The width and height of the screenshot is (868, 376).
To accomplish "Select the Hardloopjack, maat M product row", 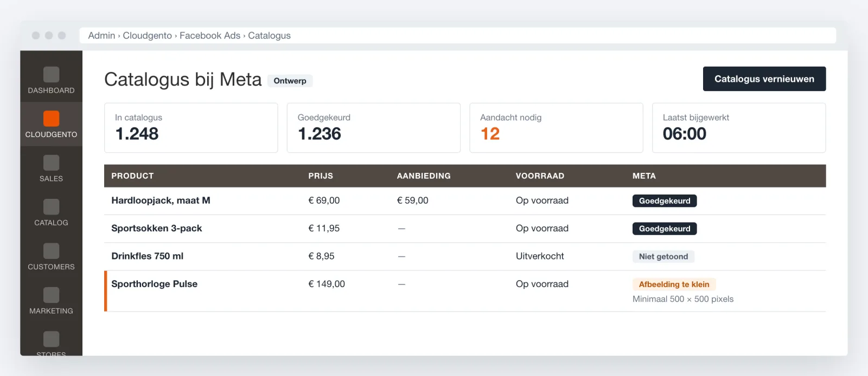I will (465, 201).
